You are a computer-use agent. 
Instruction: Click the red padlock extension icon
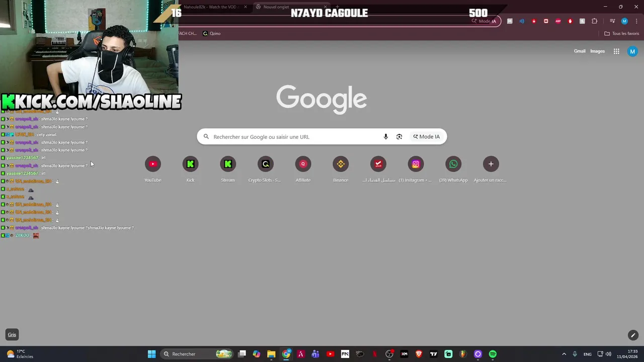[534, 21]
